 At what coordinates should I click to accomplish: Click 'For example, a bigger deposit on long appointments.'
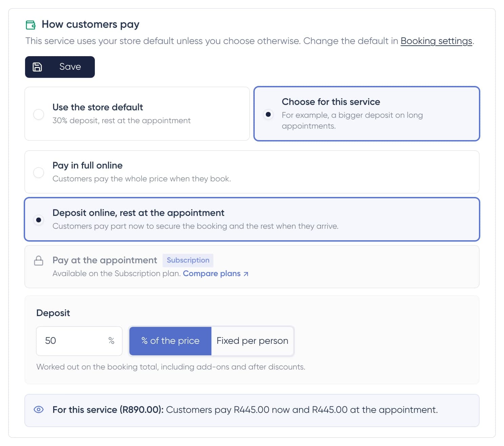point(352,120)
